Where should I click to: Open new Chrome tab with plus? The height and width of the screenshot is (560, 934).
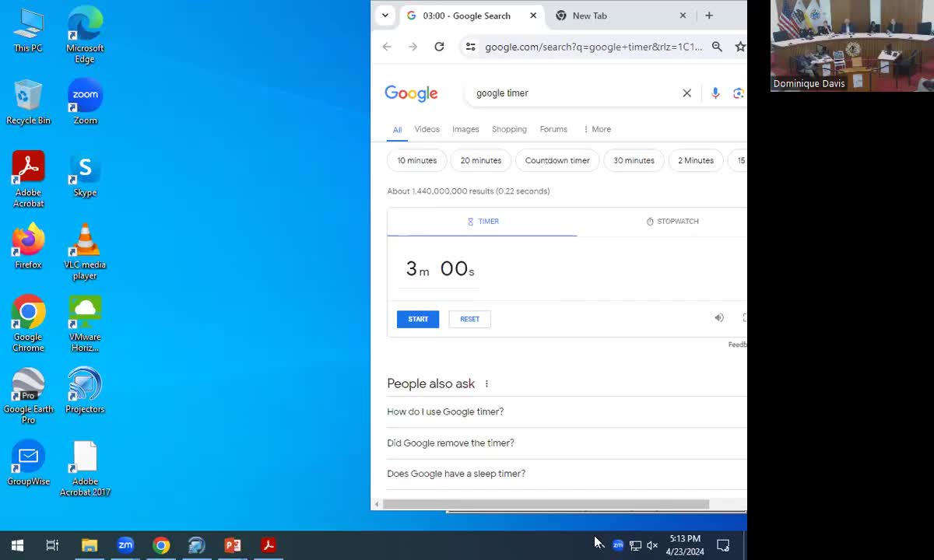[709, 16]
